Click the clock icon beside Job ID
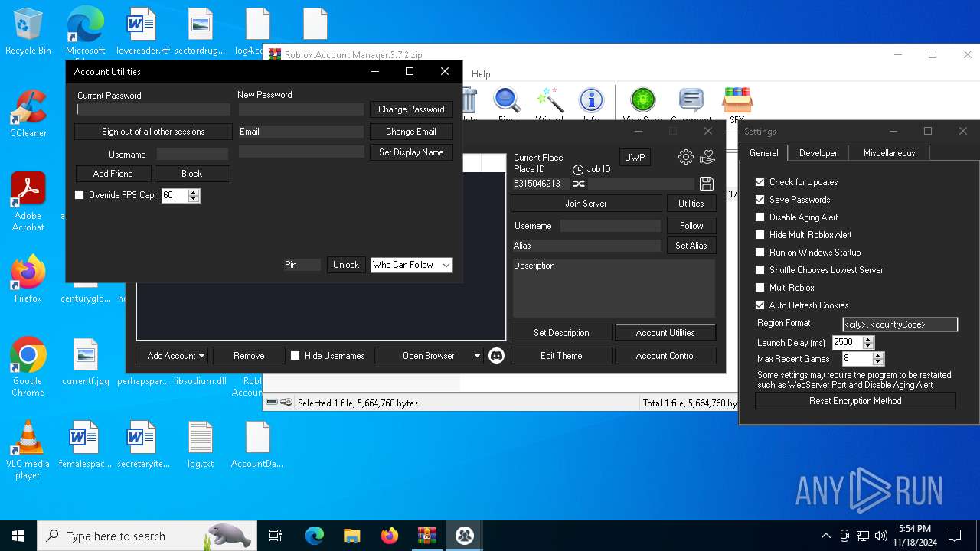 [578, 169]
